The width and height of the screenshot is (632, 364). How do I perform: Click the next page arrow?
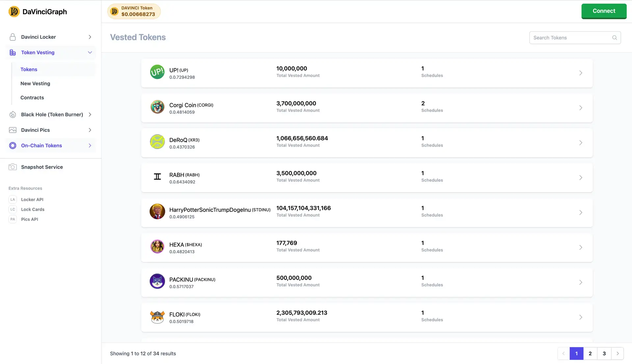coord(618,353)
